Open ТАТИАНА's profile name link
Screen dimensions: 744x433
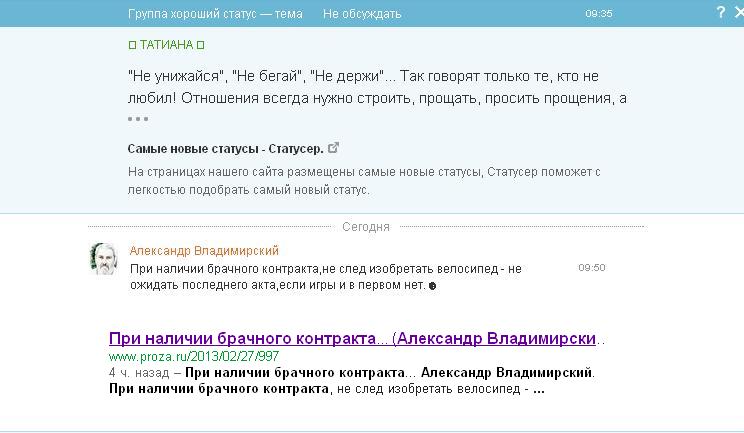166,45
